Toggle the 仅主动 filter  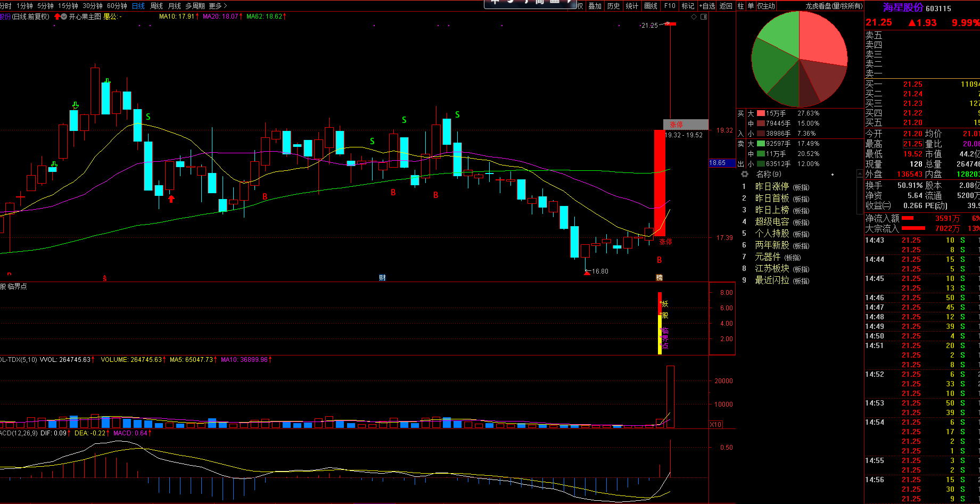765,6
